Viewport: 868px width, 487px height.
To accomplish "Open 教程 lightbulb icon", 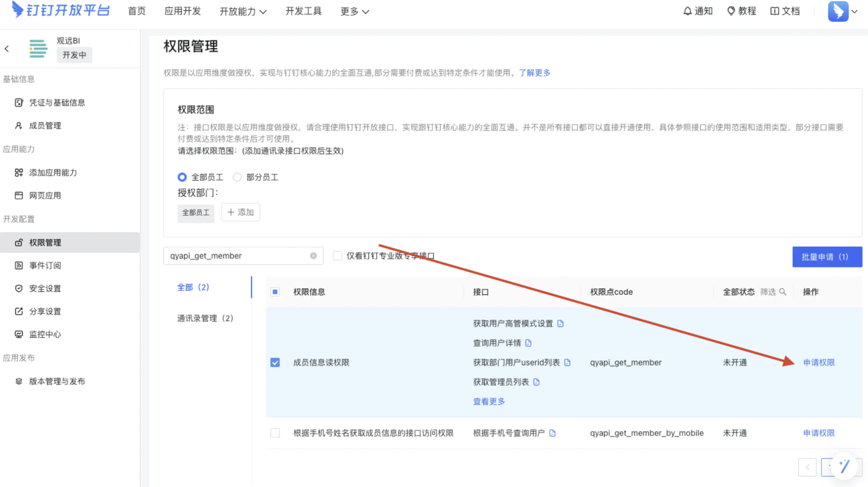I will pyautogui.click(x=731, y=11).
